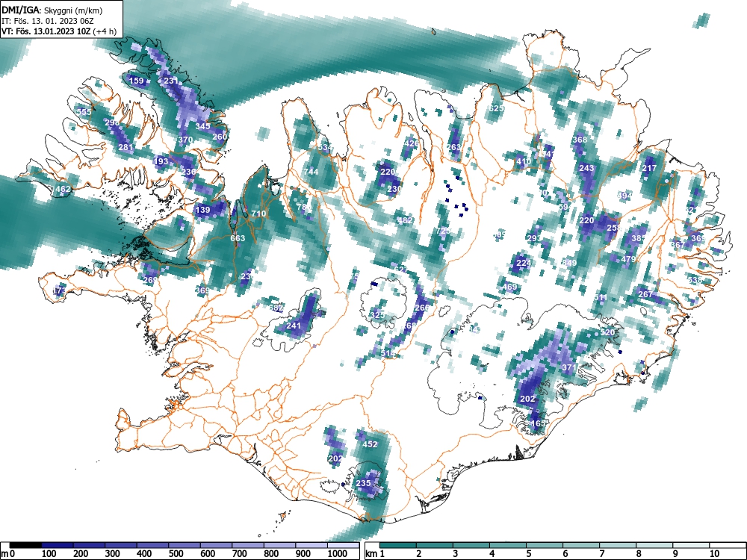This screenshot has height=560, width=747.
Task: Click the visibility value '663' on the map
Action: [238, 238]
